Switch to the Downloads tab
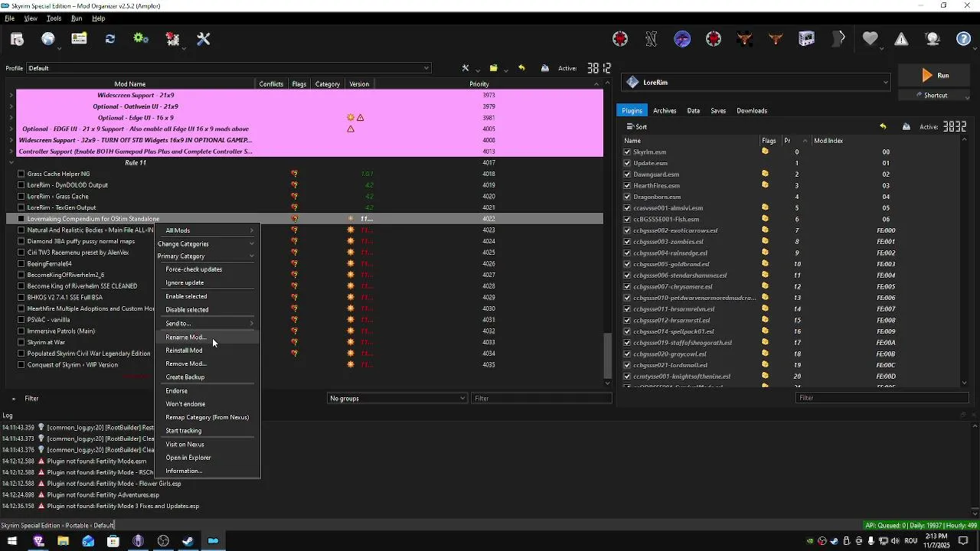 tap(752, 111)
